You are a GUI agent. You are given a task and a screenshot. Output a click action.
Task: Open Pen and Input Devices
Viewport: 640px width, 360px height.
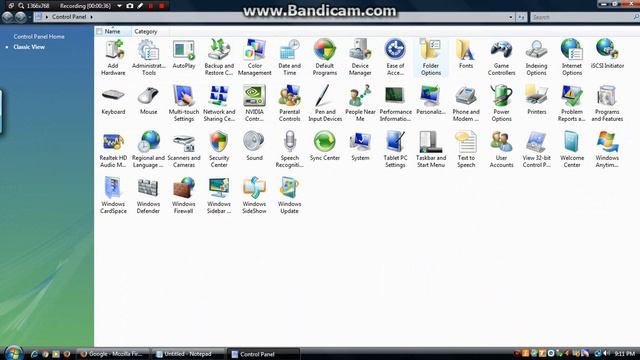(x=325, y=104)
